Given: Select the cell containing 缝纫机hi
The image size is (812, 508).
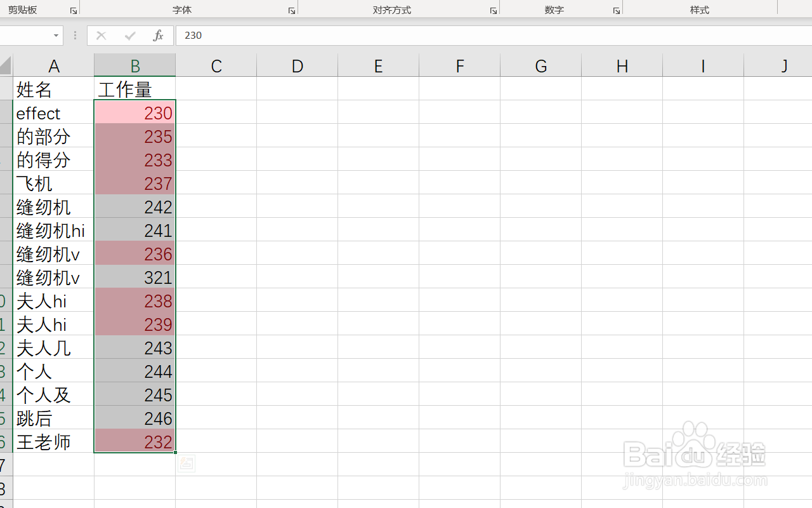Looking at the screenshot, I should (54, 230).
